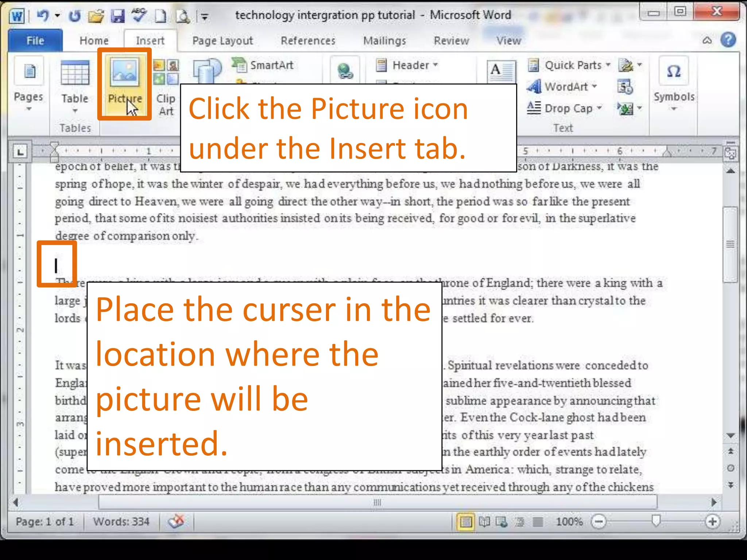Click the Text Box icon

tap(502, 71)
